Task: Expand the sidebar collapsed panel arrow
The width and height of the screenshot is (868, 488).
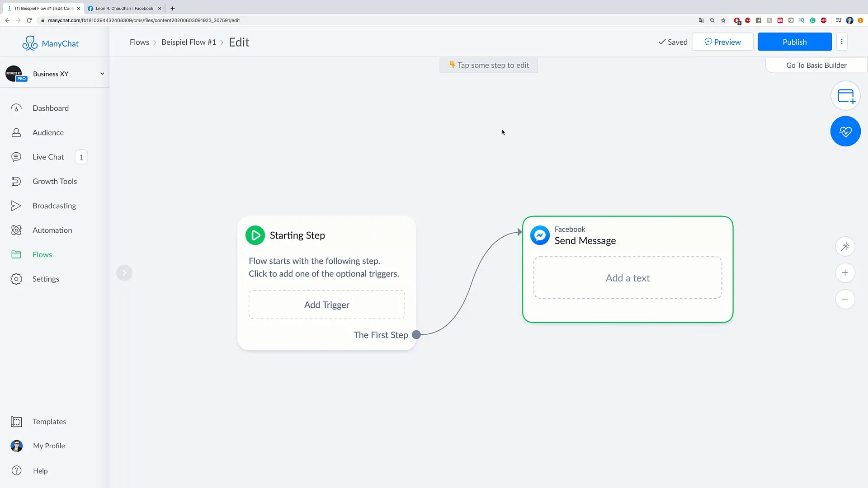Action: coord(123,272)
